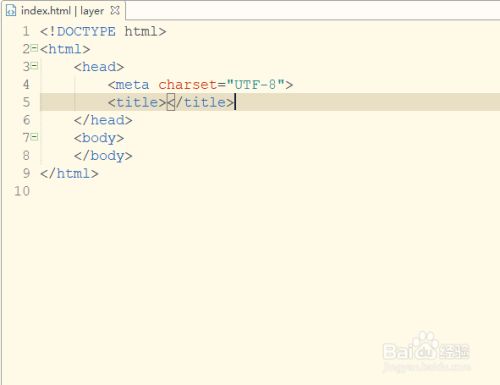500x385 pixels.
Task: Click the opening <html> tag on line 2
Action: [x=65, y=49]
